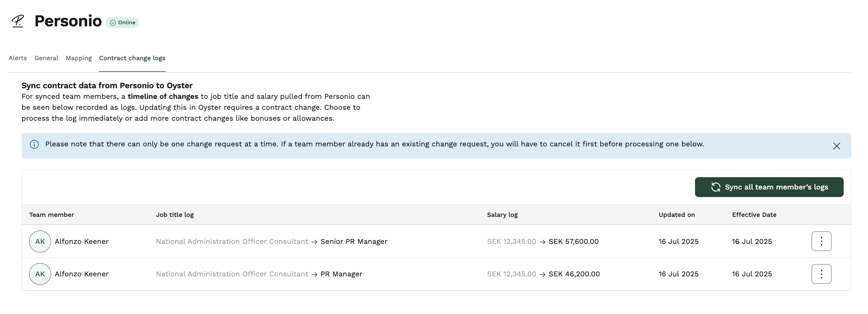Click the Effective Date column header
The image size is (868, 314).
(754, 215)
